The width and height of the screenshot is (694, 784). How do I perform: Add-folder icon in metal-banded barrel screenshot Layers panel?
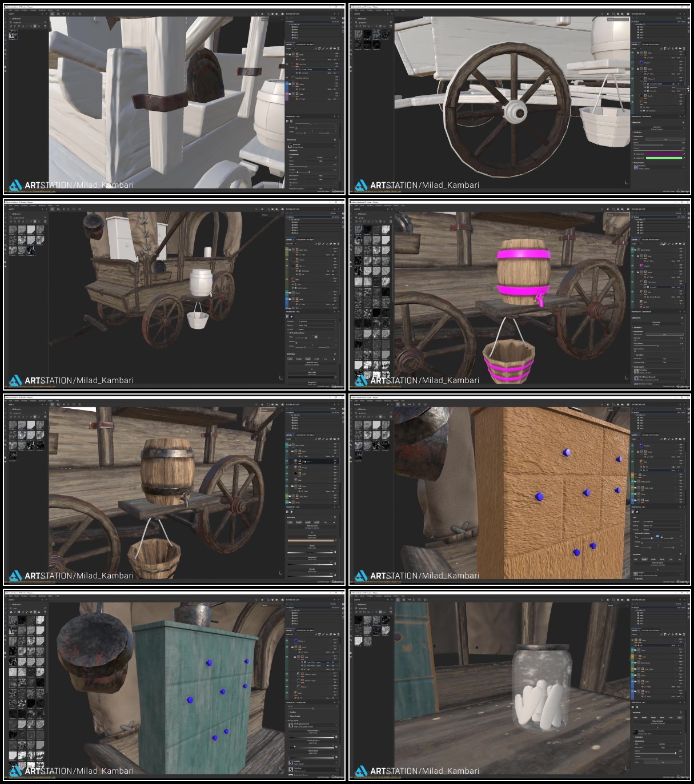click(335, 439)
